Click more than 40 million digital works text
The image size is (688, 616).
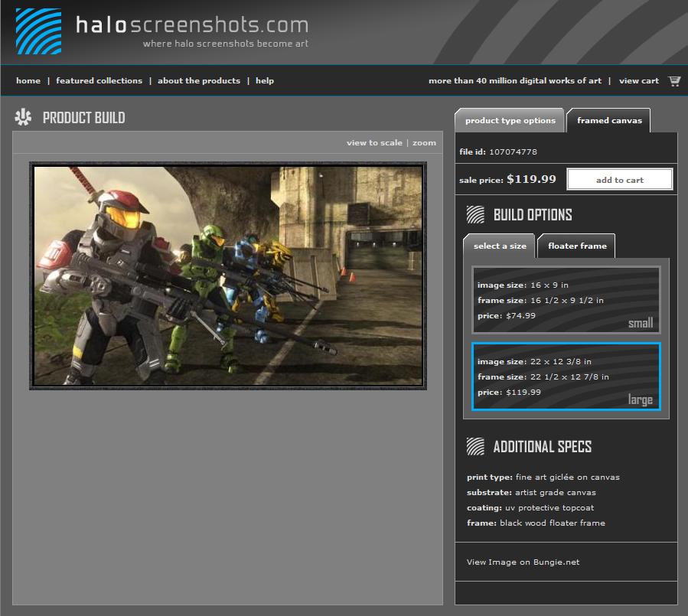point(515,80)
